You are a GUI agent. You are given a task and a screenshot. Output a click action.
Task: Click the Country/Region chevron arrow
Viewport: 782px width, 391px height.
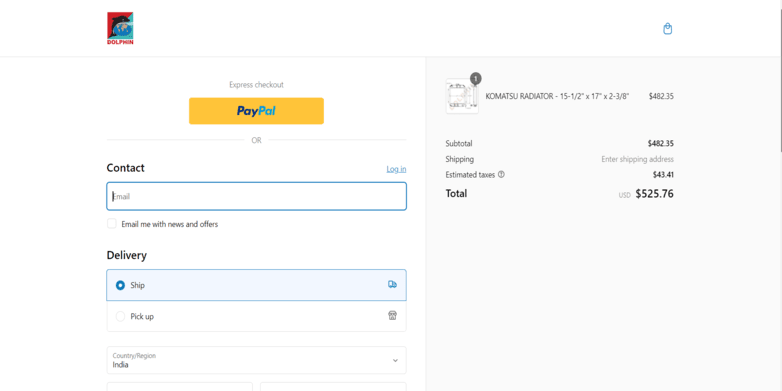(395, 361)
